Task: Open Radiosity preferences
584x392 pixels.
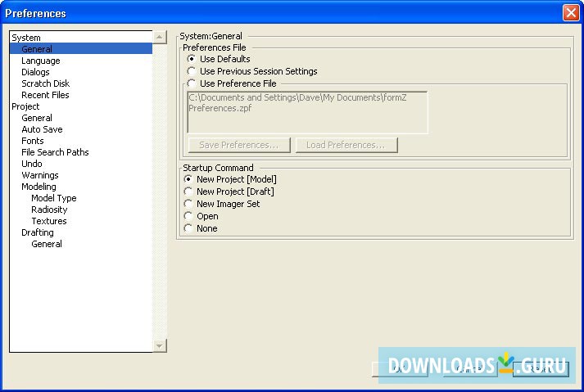Action: (x=49, y=210)
